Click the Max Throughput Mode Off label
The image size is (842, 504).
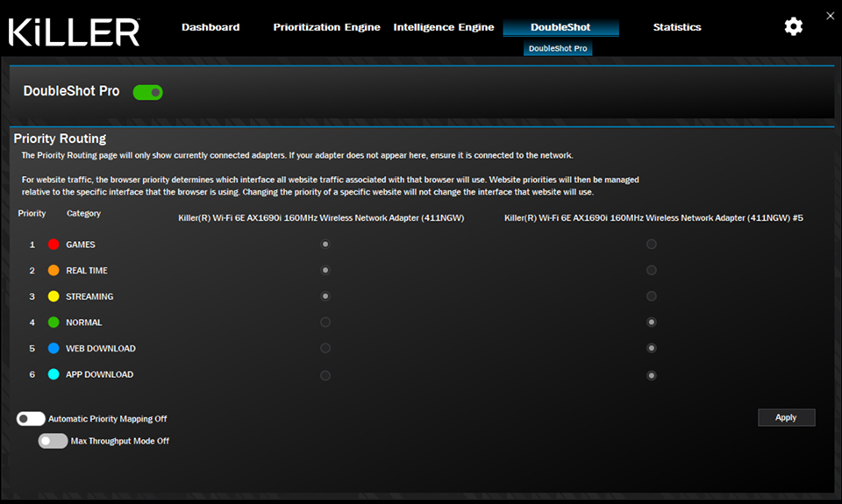pyautogui.click(x=120, y=441)
